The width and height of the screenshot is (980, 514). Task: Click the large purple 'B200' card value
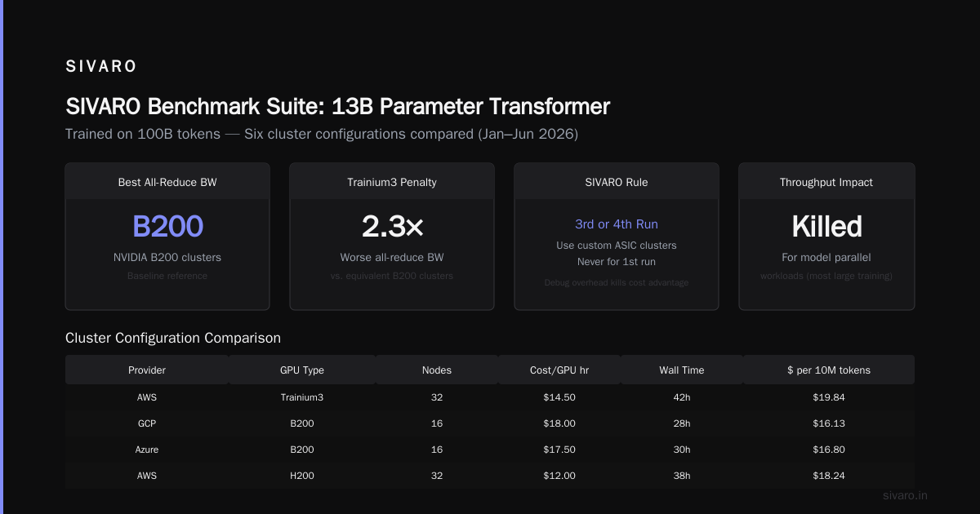[167, 226]
